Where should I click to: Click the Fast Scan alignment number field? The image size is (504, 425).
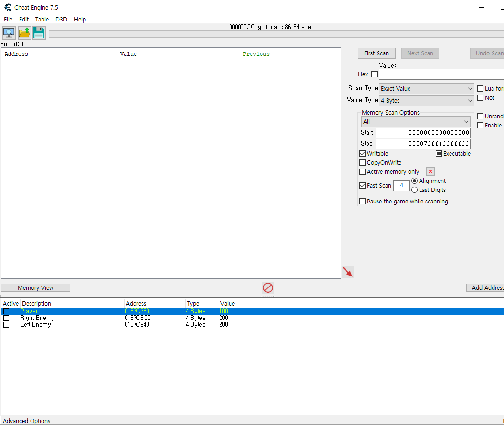pos(401,185)
